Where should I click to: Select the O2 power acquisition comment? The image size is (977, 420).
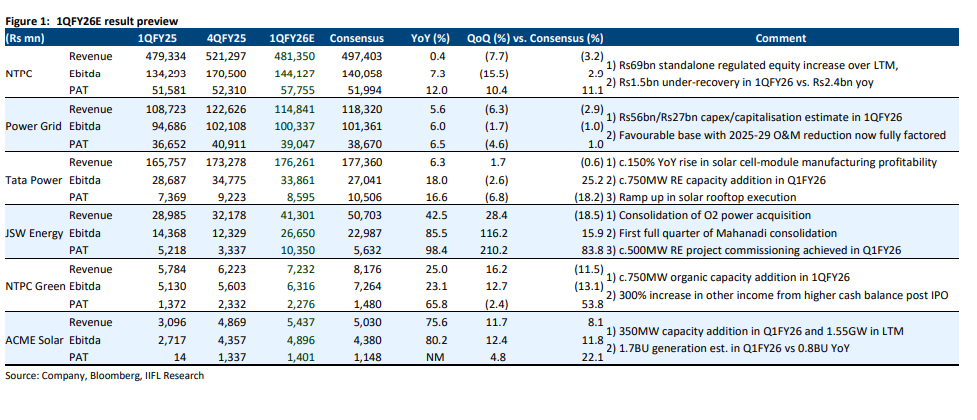pos(708,215)
